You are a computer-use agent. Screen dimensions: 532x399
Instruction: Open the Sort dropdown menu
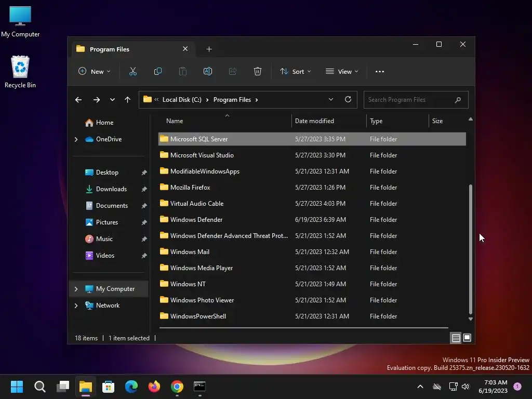point(295,71)
